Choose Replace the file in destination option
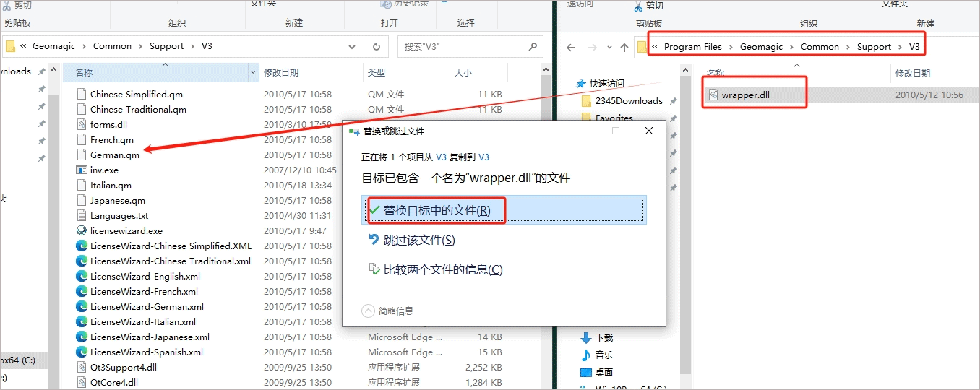 (436, 210)
